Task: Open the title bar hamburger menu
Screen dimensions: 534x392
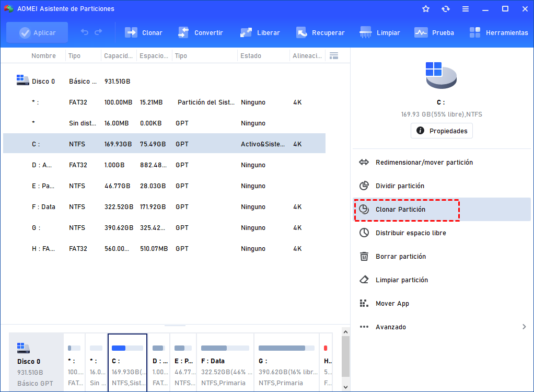Action: click(466, 9)
